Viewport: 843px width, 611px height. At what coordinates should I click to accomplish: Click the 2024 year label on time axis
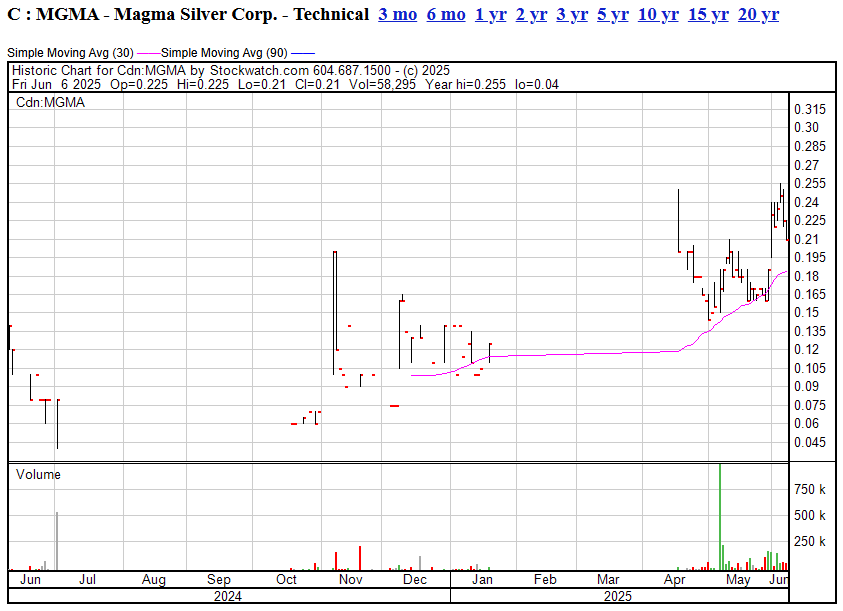tap(228, 596)
